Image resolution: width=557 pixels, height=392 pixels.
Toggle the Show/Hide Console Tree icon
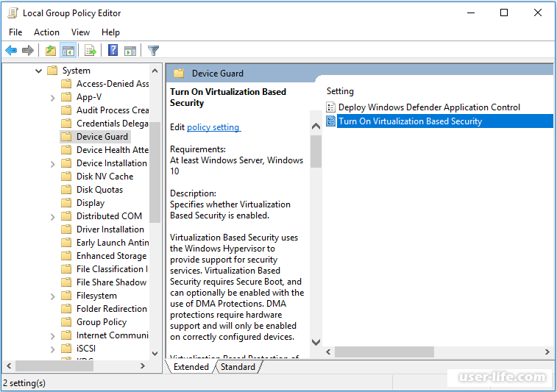pos(68,51)
